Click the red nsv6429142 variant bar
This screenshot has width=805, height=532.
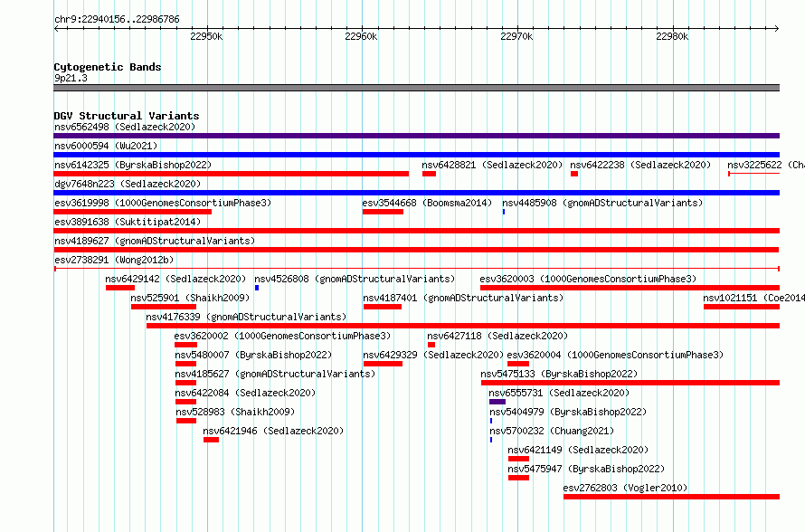[120, 288]
